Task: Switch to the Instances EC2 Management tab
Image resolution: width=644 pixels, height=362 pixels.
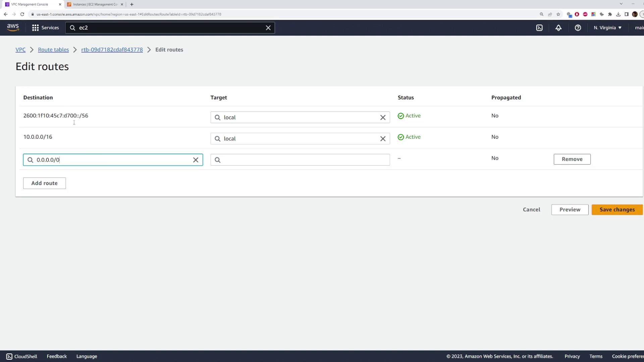Action: (95, 4)
